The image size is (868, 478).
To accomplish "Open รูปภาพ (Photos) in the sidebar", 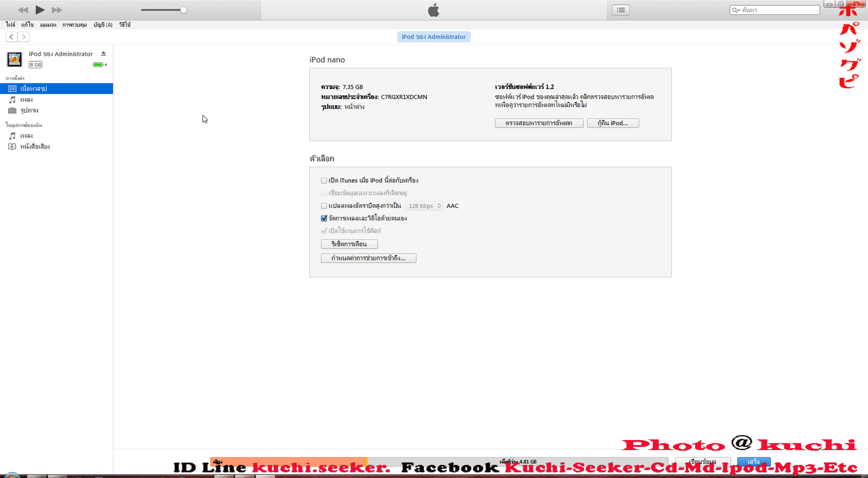I will click(x=29, y=111).
